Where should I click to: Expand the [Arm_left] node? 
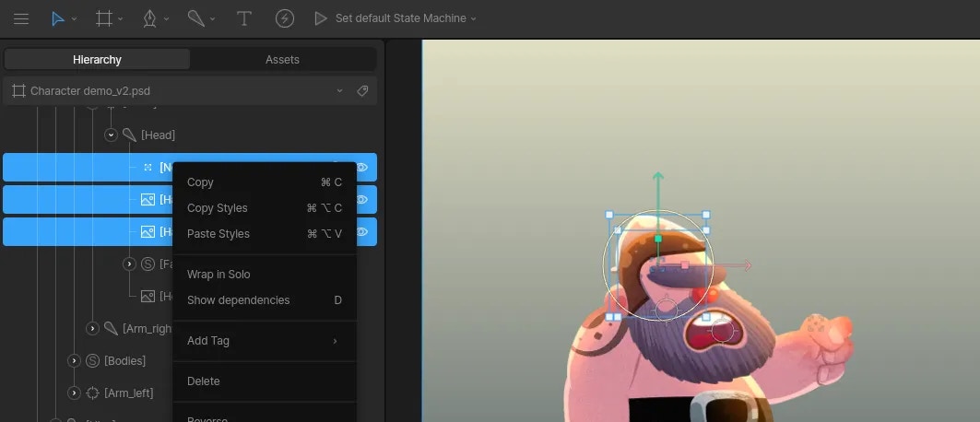75,393
